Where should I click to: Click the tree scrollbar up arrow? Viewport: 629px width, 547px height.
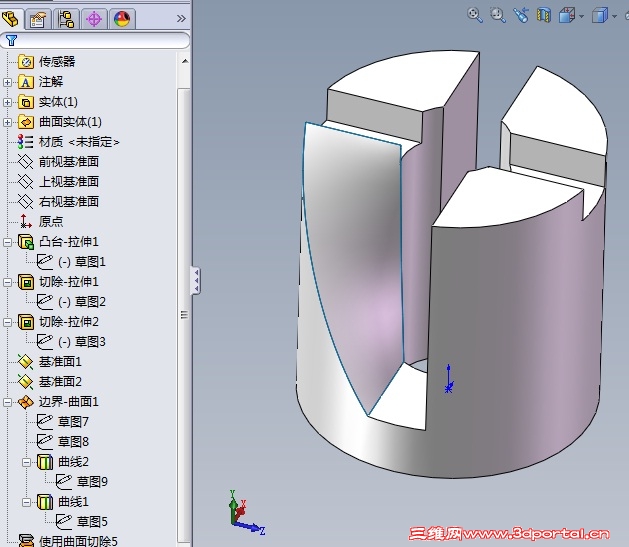tap(185, 61)
